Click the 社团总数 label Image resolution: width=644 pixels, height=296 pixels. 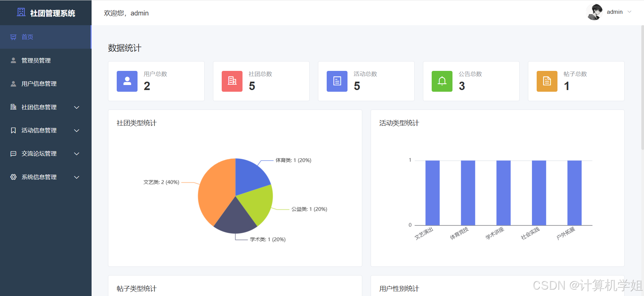click(260, 74)
